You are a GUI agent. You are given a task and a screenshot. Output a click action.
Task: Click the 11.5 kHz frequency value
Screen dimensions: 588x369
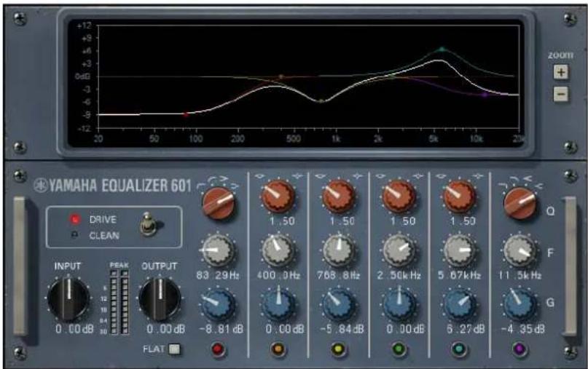pos(520,275)
